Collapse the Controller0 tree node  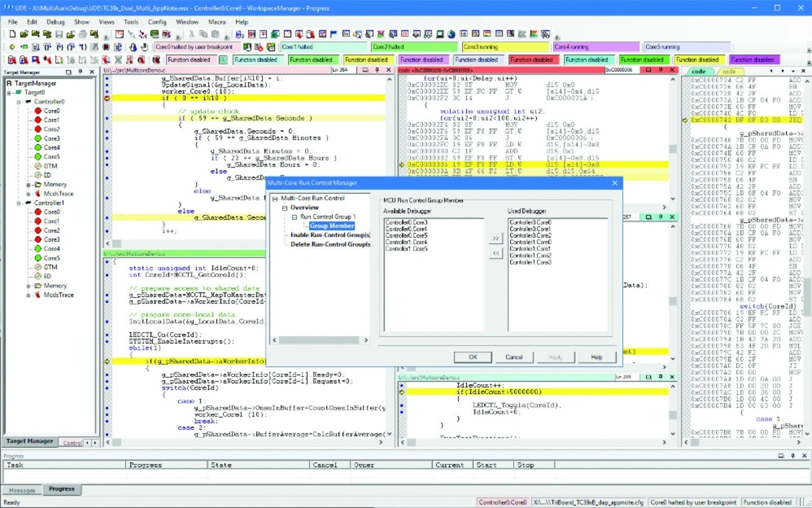click(x=20, y=102)
